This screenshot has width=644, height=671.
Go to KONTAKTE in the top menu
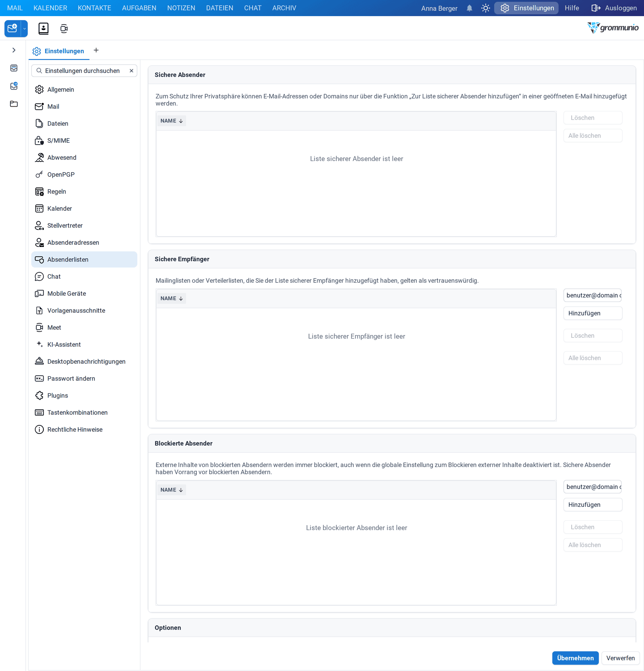[94, 8]
